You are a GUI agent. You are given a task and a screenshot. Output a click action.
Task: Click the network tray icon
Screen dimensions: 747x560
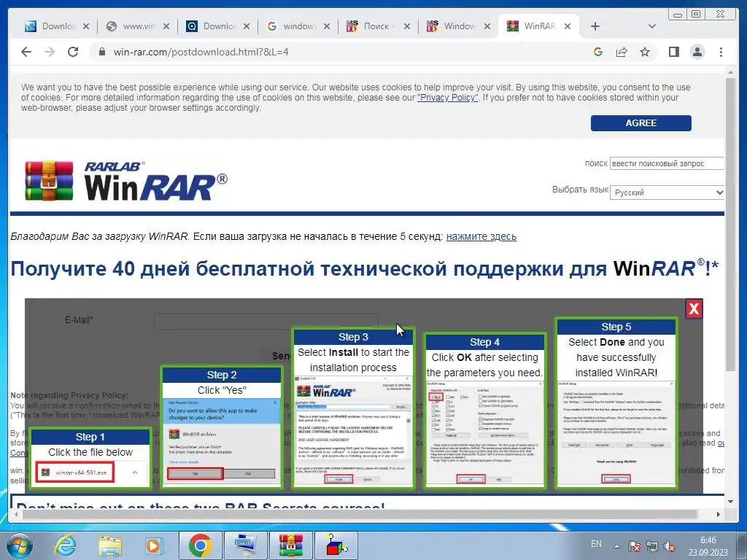pyautogui.click(x=652, y=546)
